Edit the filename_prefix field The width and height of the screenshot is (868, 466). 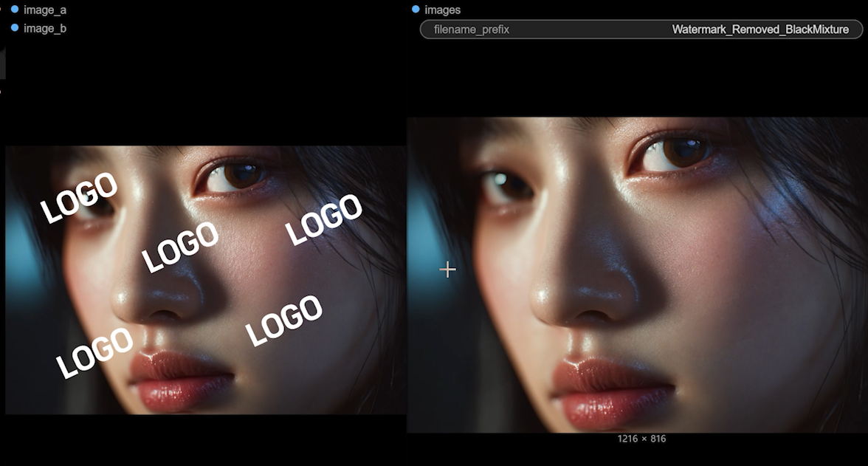[641, 30]
